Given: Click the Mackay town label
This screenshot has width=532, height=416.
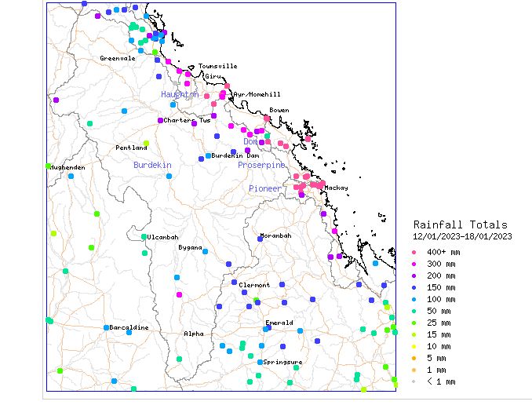Looking at the screenshot, I should pyautogui.click(x=337, y=188).
